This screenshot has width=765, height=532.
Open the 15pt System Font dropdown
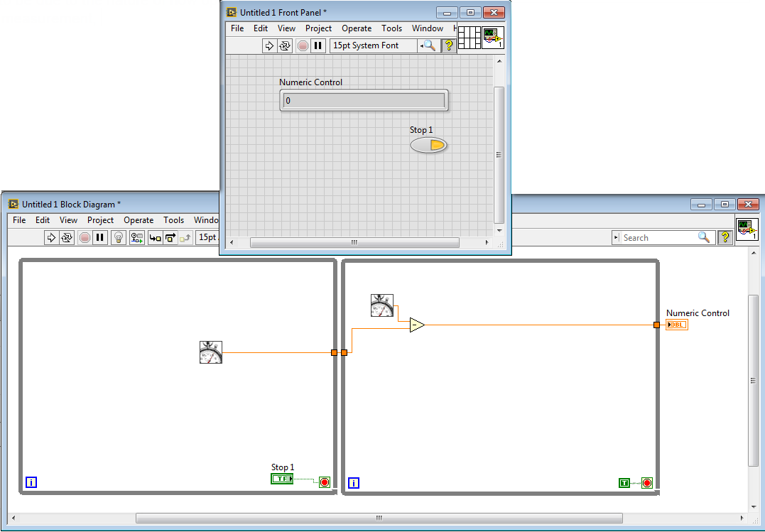point(374,45)
